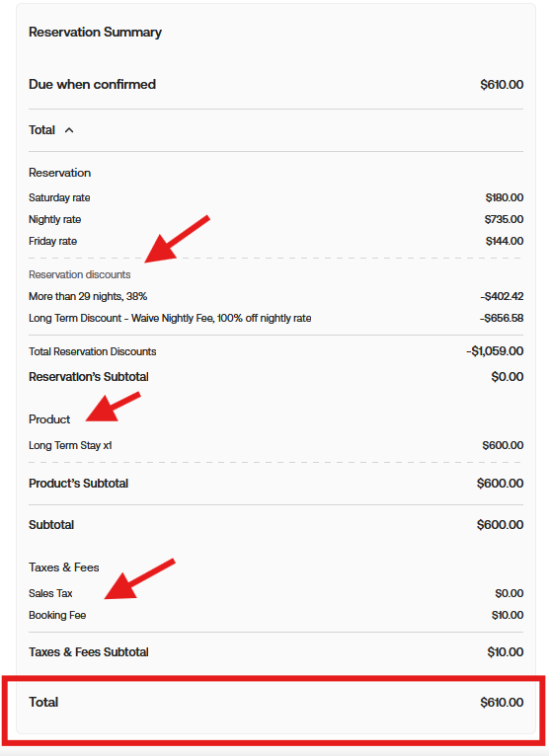Click the Sales Tax line
Image resolution: width=549 pixels, height=756 pixels.
tap(275, 593)
